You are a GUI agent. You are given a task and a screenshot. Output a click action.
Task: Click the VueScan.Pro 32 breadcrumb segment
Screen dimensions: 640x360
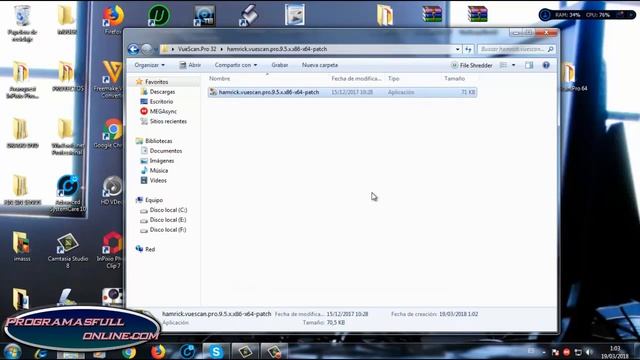point(197,49)
